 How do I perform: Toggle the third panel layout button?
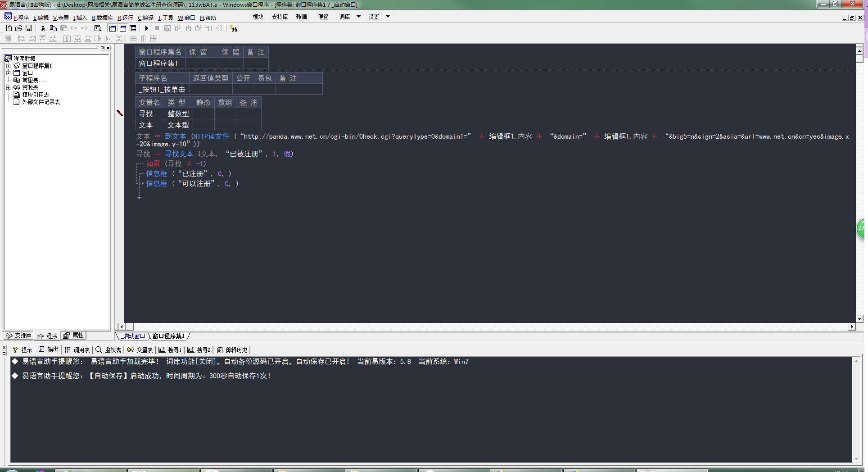(x=133, y=28)
